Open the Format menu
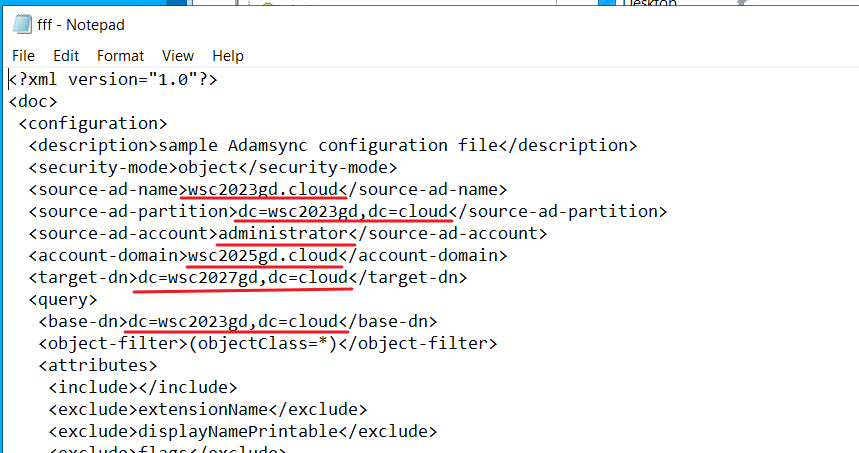 (120, 56)
